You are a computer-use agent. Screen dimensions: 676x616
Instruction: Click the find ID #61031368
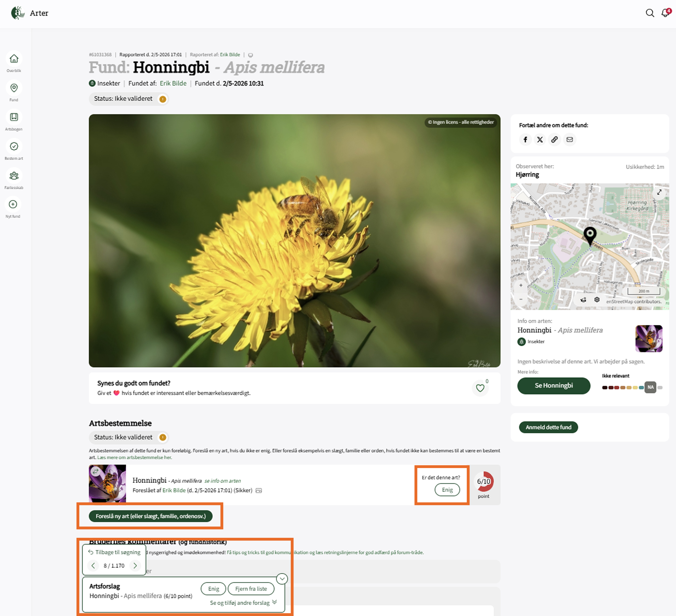pos(100,55)
